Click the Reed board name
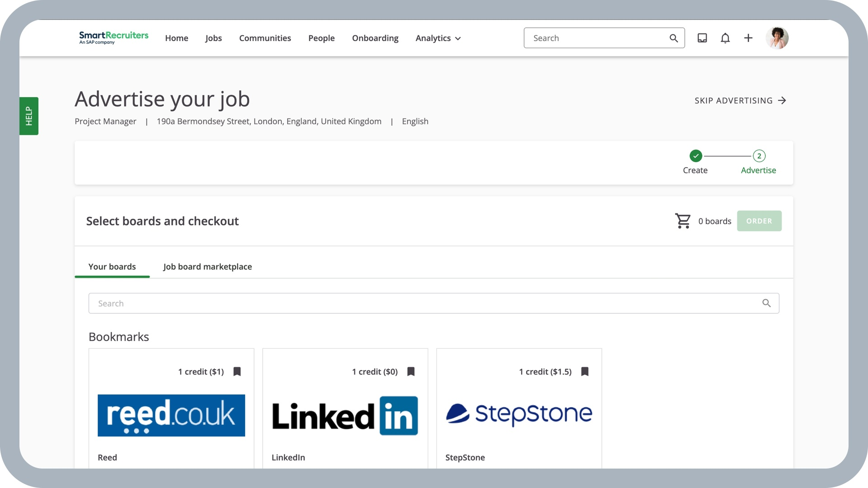 (107, 457)
